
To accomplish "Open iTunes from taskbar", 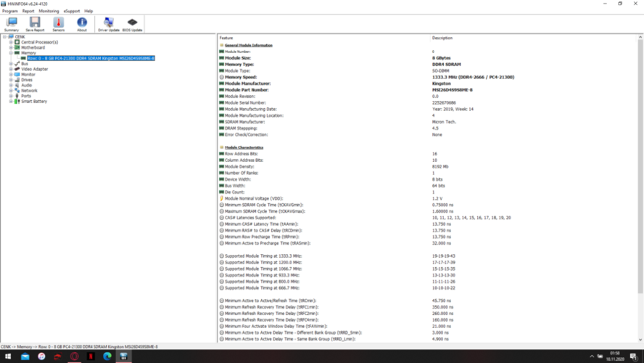I will pyautogui.click(x=41, y=356).
